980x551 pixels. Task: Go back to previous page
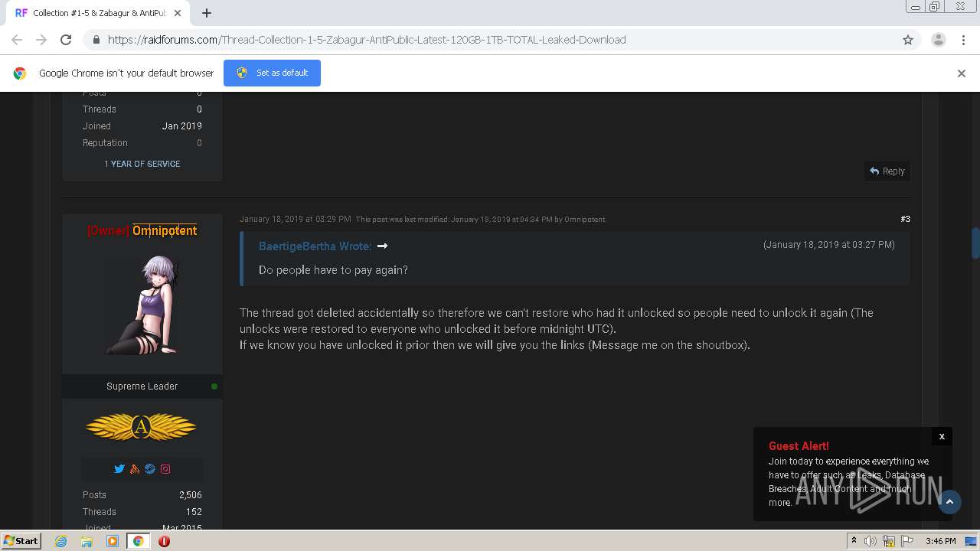tap(17, 40)
